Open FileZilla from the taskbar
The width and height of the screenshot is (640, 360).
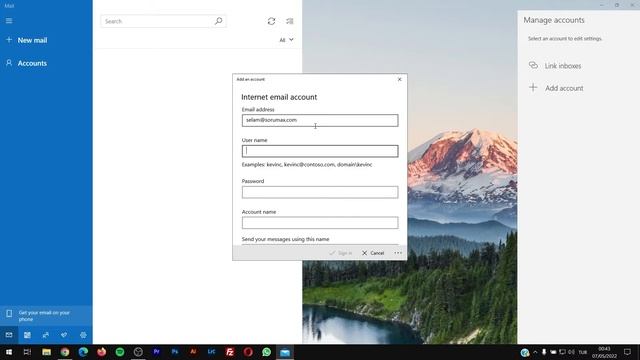click(x=230, y=352)
